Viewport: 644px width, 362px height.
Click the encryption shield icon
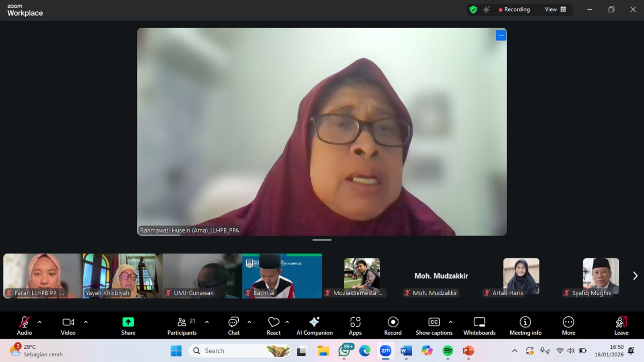tap(473, 10)
